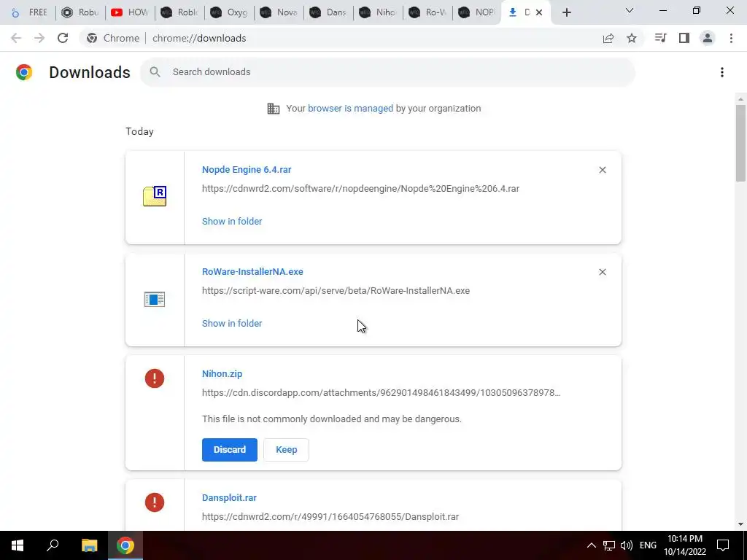Switch to the Dans tab
Viewport: 747px width, 560px height.
pos(328,12)
